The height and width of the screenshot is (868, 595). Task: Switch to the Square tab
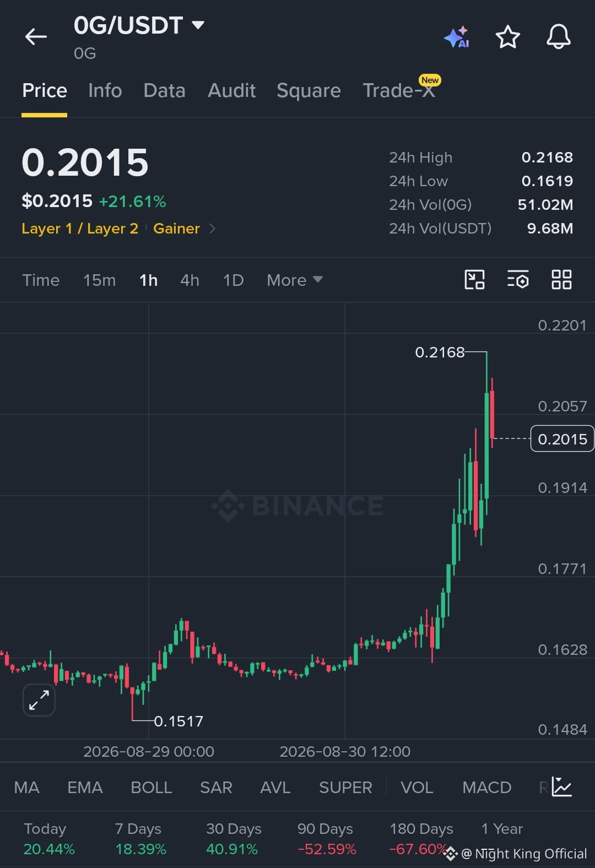309,90
